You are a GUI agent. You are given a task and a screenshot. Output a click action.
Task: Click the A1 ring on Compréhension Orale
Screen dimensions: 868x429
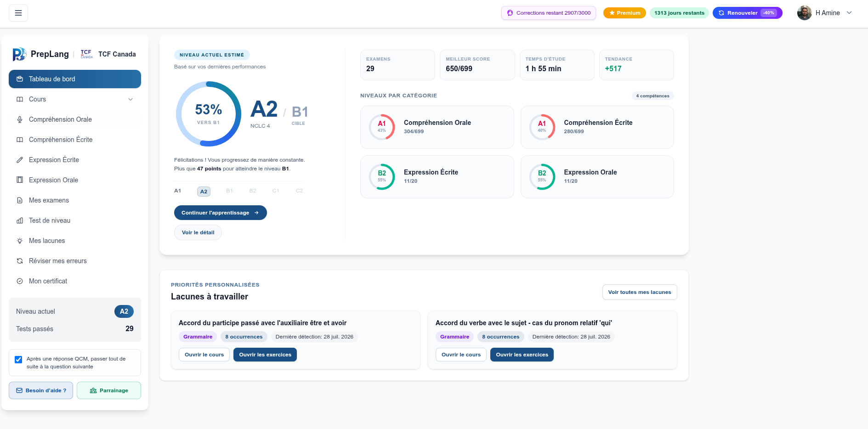coord(382,127)
